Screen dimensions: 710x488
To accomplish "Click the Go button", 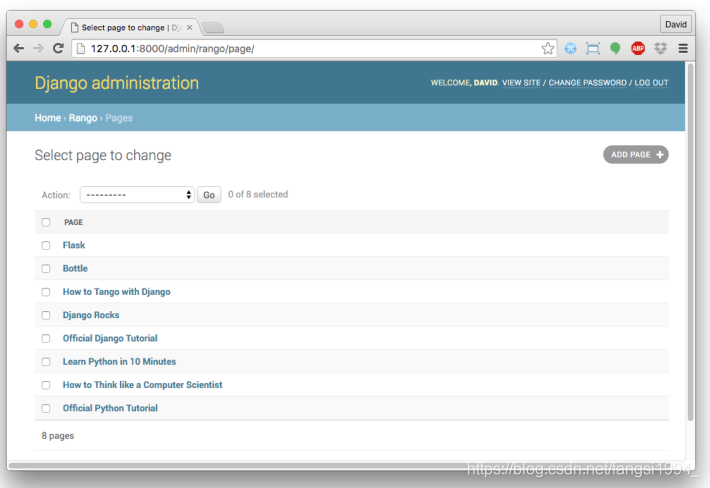I will [209, 195].
